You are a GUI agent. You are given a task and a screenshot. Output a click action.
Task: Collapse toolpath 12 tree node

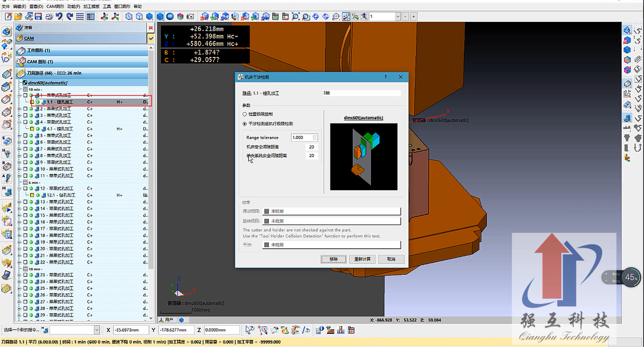[20, 188]
